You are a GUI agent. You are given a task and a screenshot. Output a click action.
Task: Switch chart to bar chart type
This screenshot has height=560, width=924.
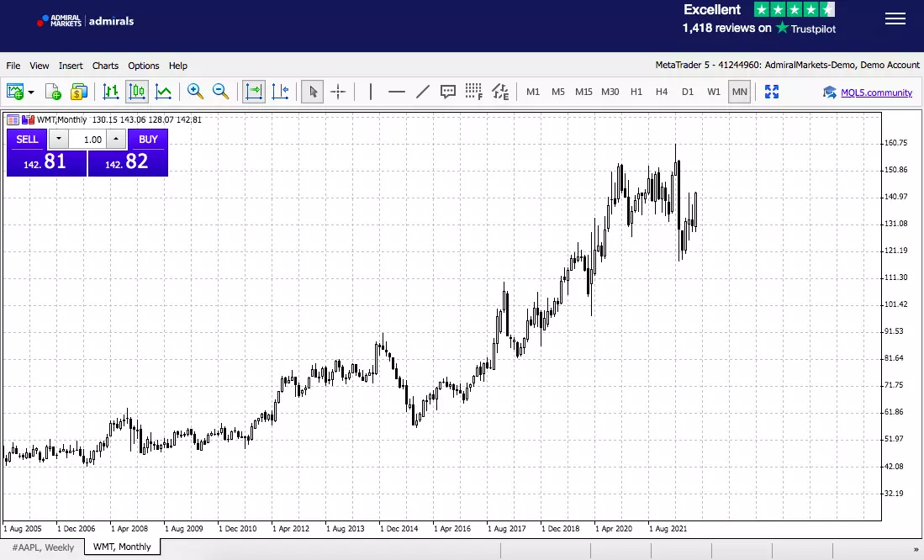pos(111,92)
